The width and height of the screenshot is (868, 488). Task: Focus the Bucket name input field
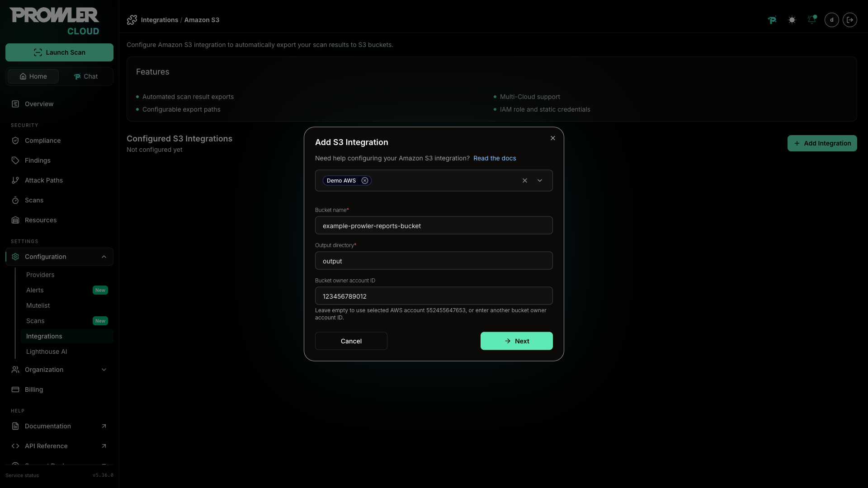pyautogui.click(x=434, y=225)
